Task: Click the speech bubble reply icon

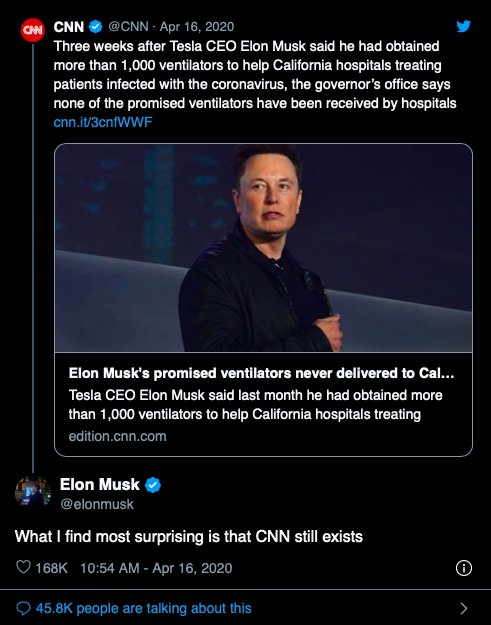Action: point(23,608)
